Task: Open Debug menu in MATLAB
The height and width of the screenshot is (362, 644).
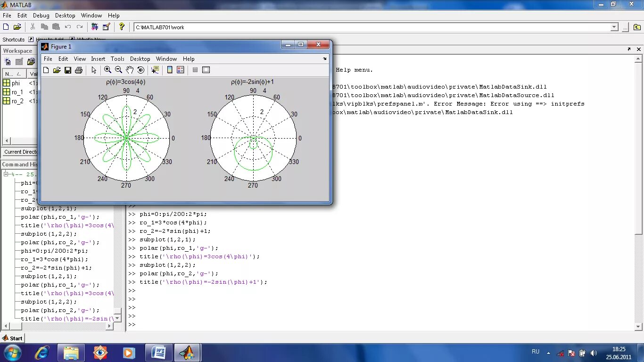Action: [x=41, y=16]
